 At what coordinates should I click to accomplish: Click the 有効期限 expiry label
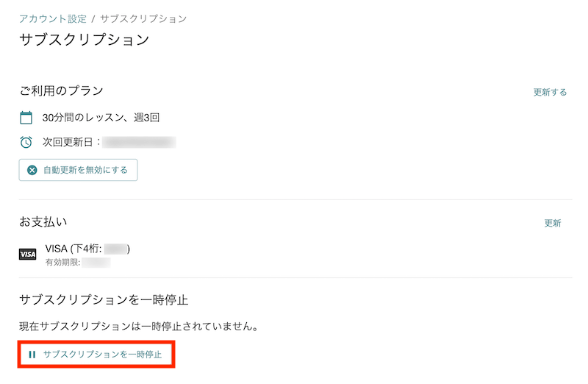63,263
